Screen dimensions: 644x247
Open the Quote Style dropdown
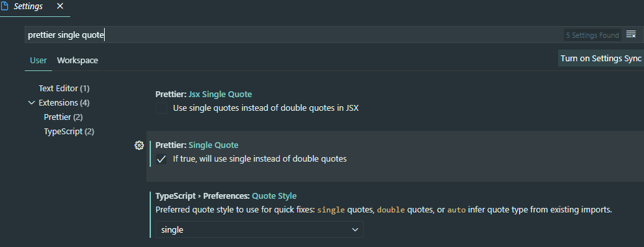(x=260, y=229)
